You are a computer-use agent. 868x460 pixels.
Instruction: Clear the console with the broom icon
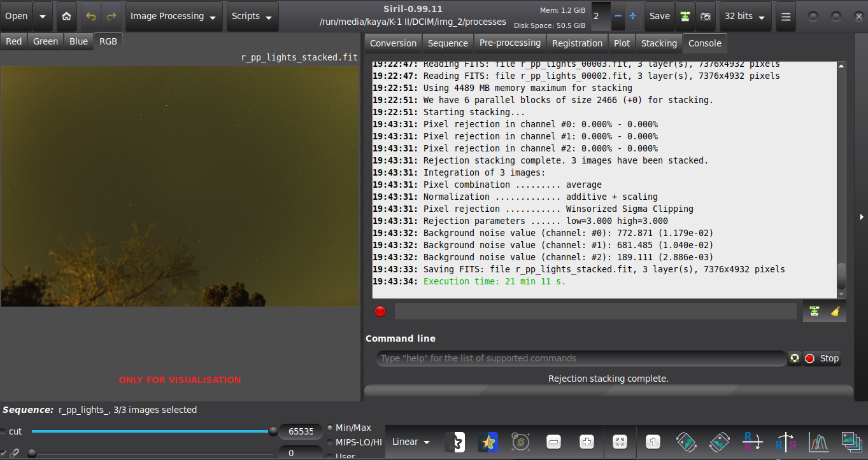pyautogui.click(x=836, y=311)
